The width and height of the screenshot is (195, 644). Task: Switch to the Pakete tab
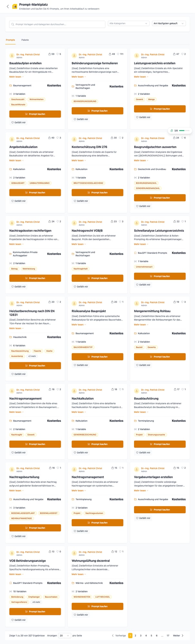click(25, 40)
